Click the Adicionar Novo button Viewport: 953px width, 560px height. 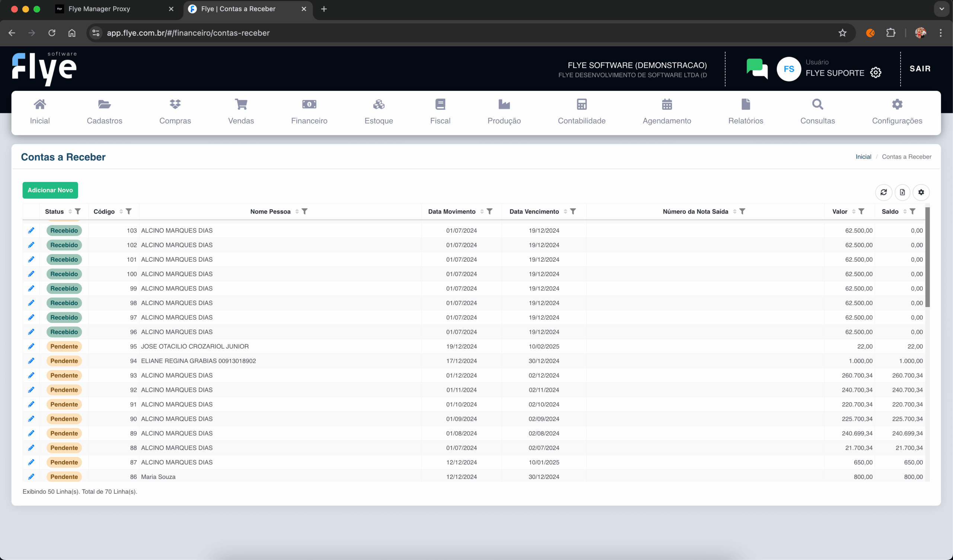[x=50, y=190]
